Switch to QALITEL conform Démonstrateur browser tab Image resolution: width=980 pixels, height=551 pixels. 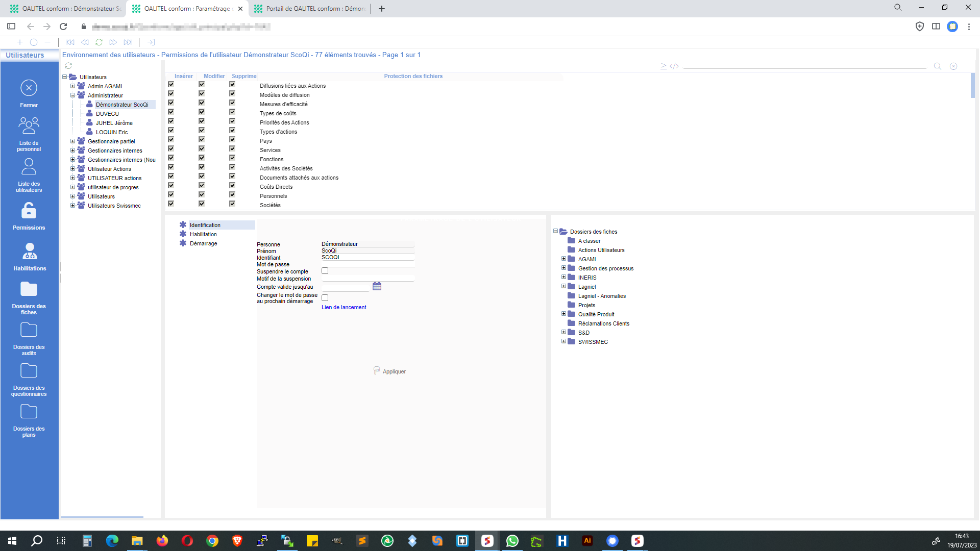tap(65, 9)
